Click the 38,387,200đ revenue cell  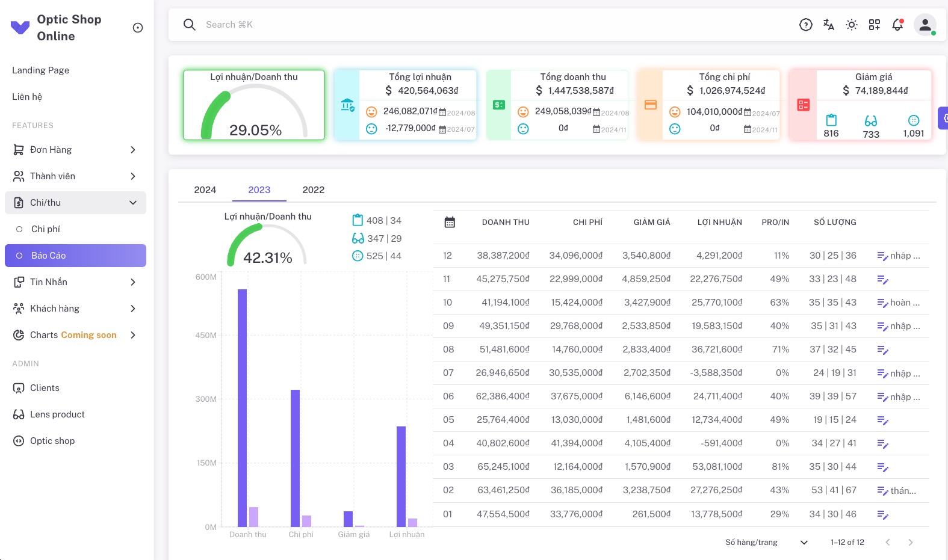click(503, 256)
